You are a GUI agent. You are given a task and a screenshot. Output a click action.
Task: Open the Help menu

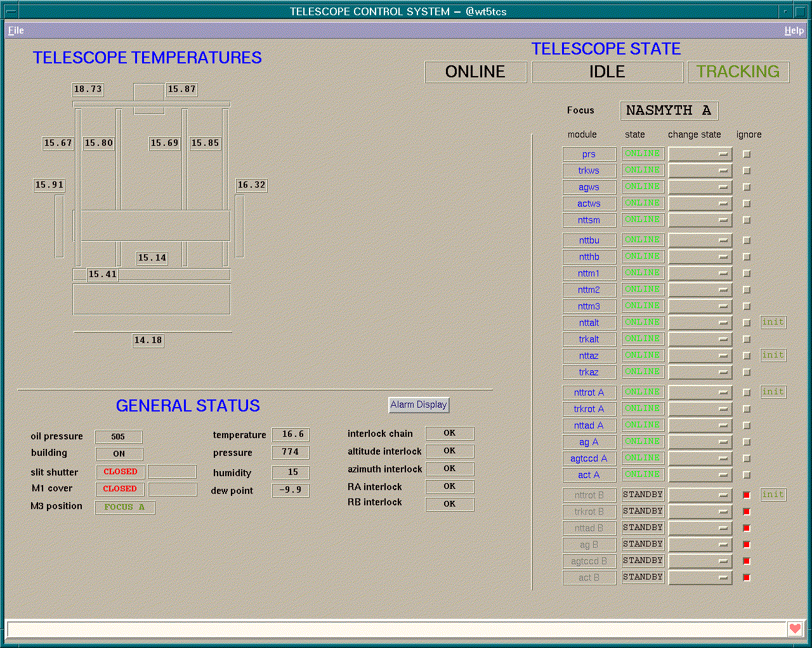click(794, 30)
